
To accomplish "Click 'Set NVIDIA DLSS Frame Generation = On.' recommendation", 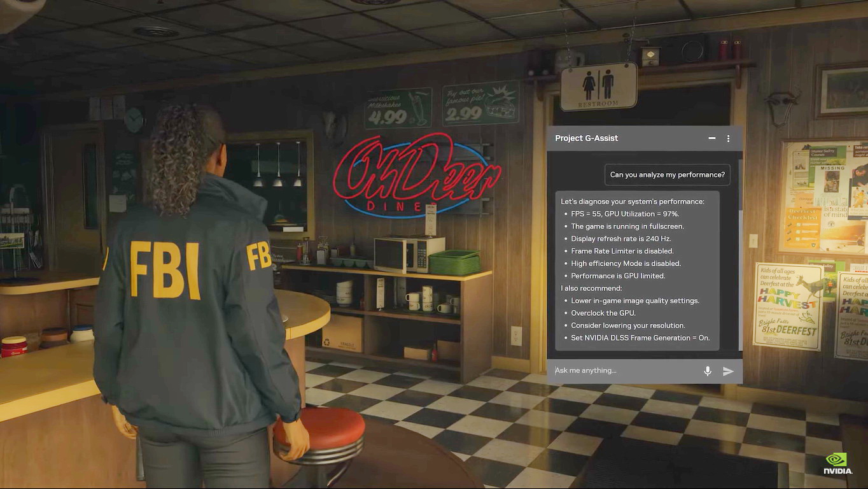I will (x=640, y=338).
